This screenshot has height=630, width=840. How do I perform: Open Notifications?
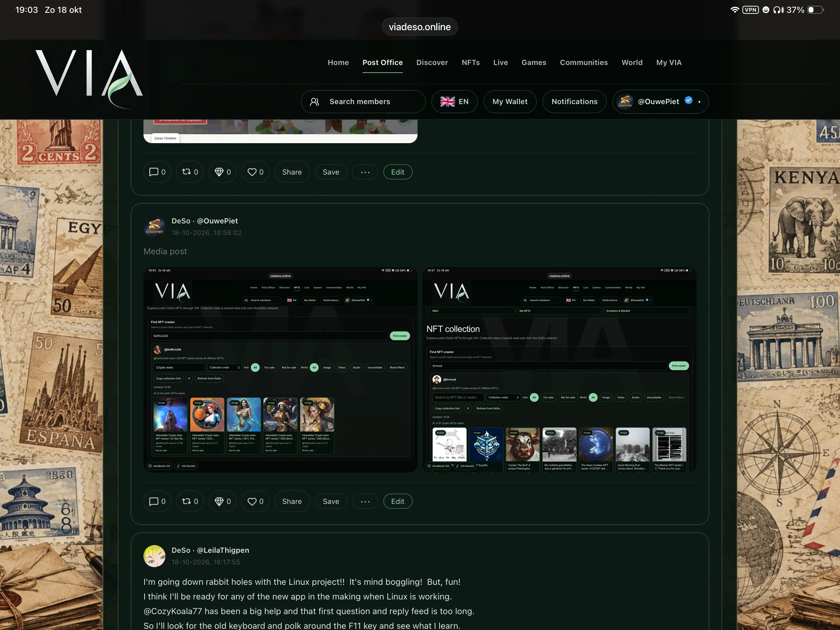tap(574, 101)
